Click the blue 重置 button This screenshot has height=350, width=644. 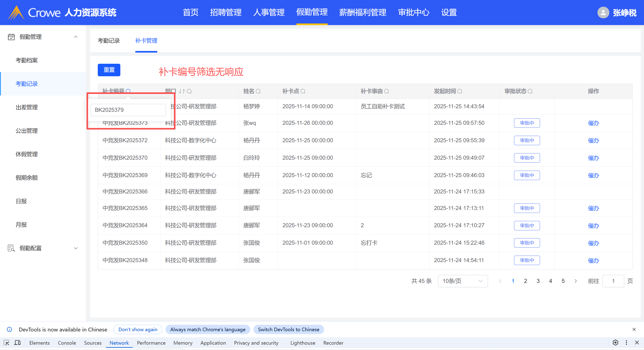tap(109, 70)
